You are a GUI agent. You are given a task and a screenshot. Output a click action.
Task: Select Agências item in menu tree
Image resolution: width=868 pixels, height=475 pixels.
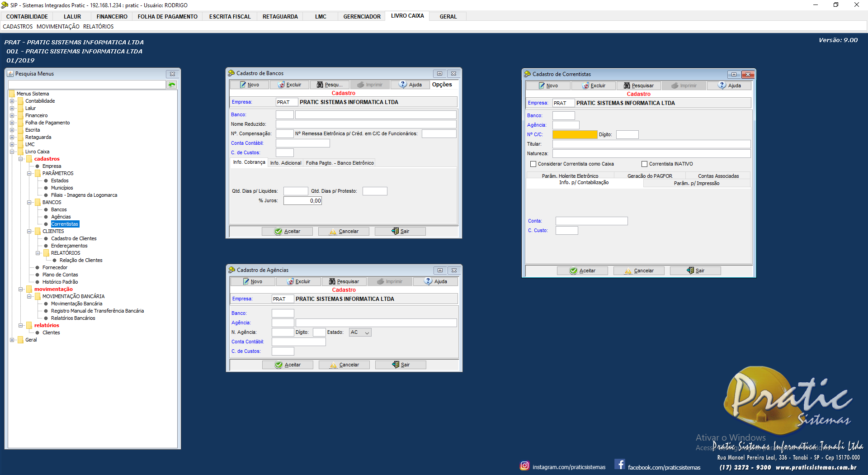61,217
